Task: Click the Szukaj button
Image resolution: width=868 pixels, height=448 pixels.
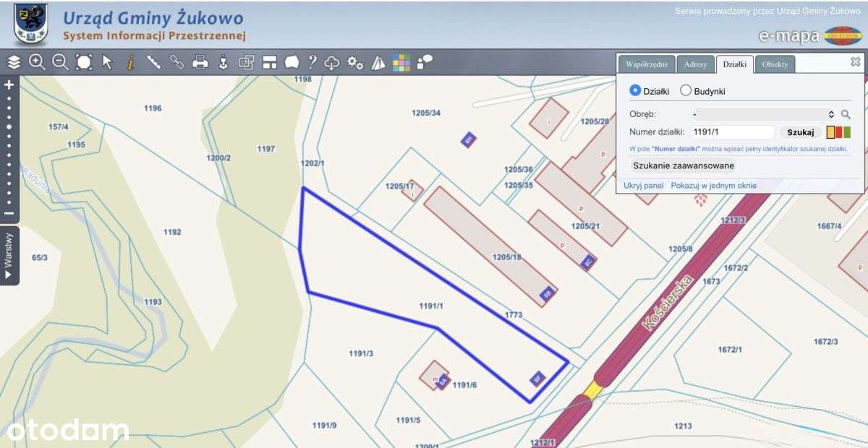Action: pos(801,132)
